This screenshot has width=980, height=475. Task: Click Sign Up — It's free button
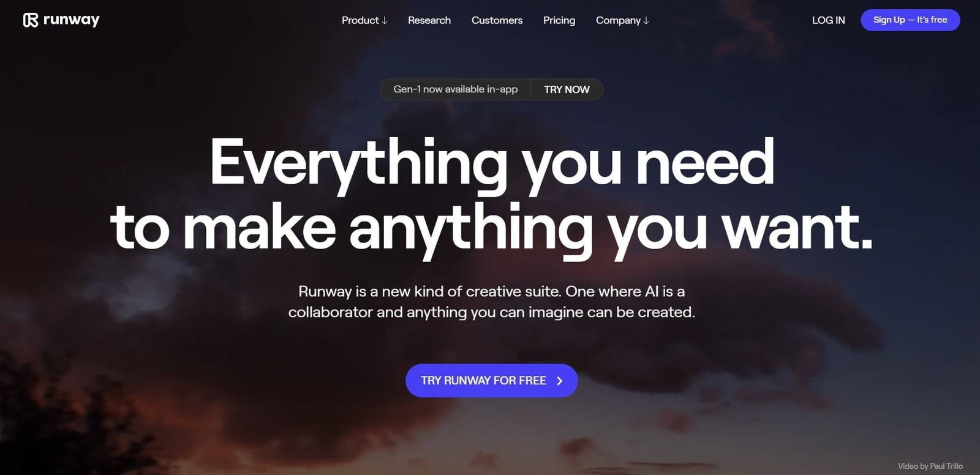point(910,20)
